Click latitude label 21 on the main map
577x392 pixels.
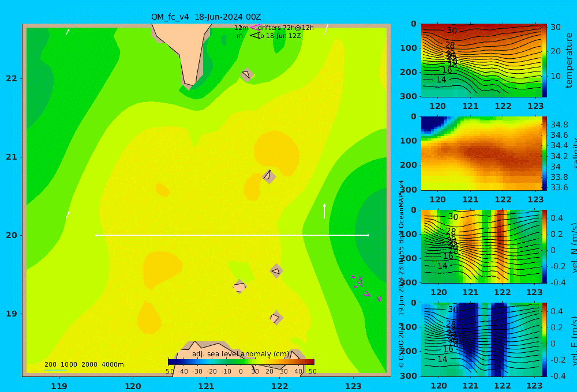[12, 157]
